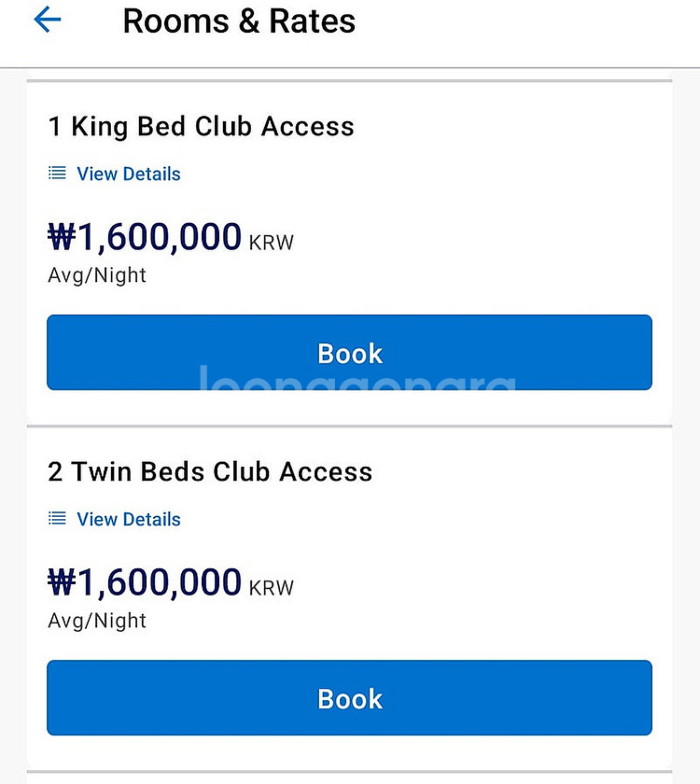
Task: Click the Rooms & Rates page title
Action: tap(239, 21)
